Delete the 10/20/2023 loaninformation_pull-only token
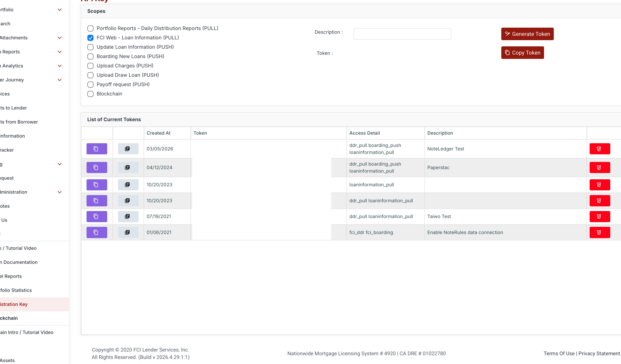 [600, 185]
